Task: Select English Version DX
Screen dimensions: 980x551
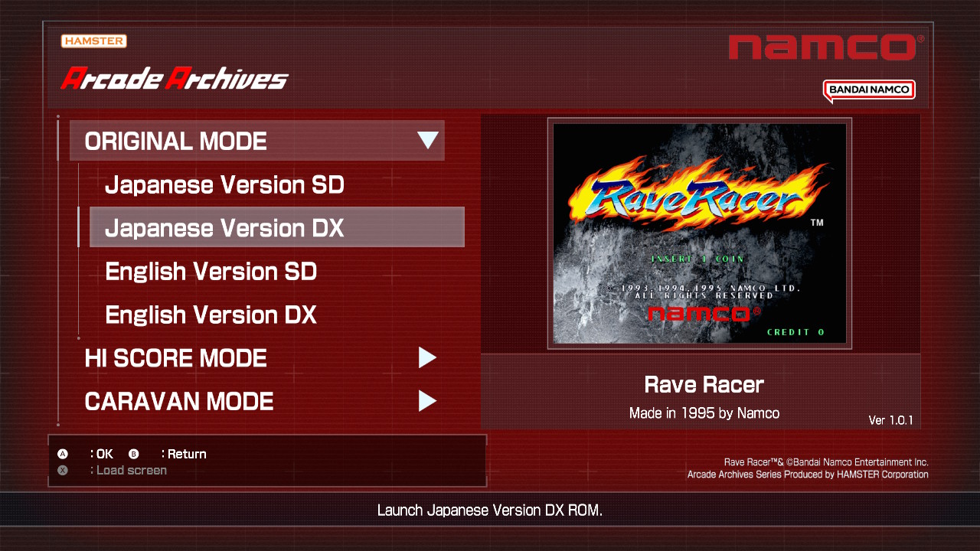Action: (x=211, y=315)
